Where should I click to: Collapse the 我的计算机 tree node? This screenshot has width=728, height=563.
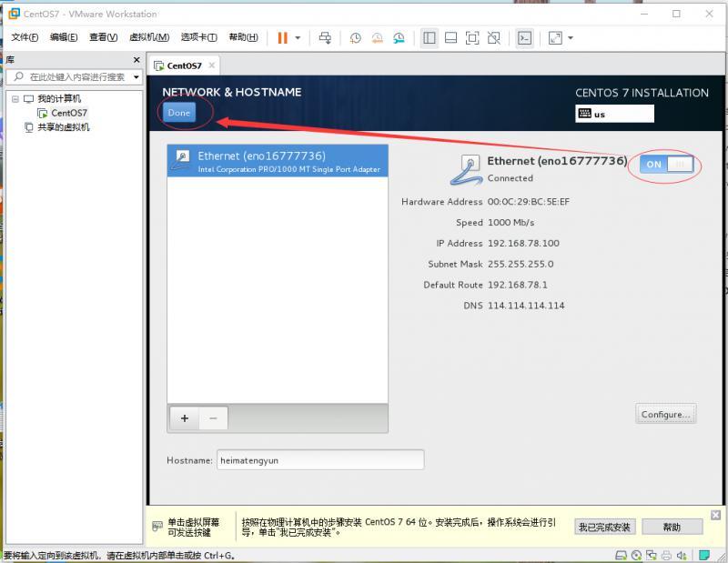click(15, 98)
